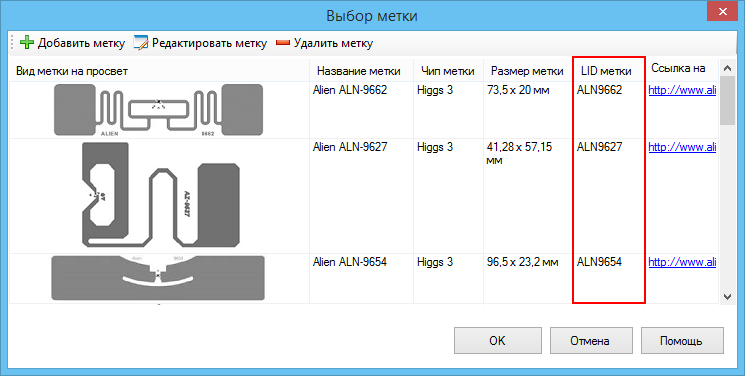This screenshot has height=376, width=745.
Task: Click the 'Добавить метку' toolbar label
Action: [x=81, y=43]
